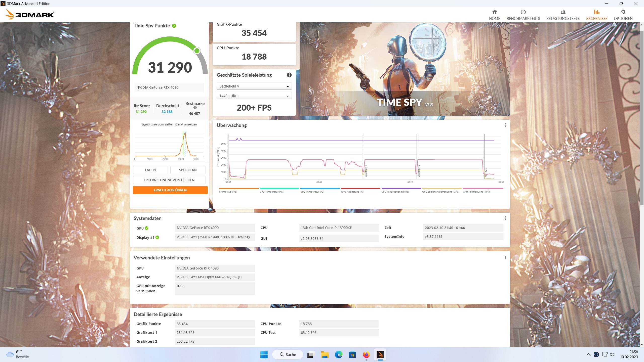The image size is (644, 362).
Task: Click the Windows taskbar Suche field
Action: pyautogui.click(x=288, y=354)
